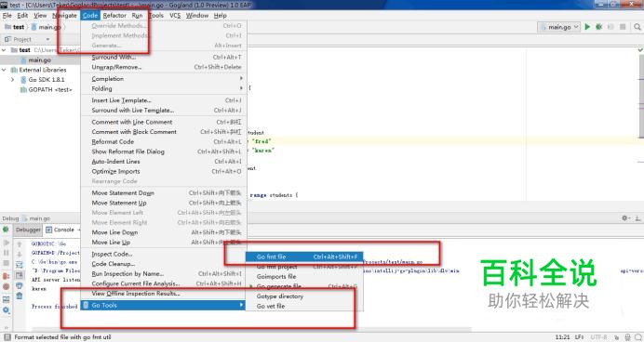Image resolution: width=644 pixels, height=342 pixels.
Task: Choose Comment with Line Comment
Action: click(x=164, y=122)
